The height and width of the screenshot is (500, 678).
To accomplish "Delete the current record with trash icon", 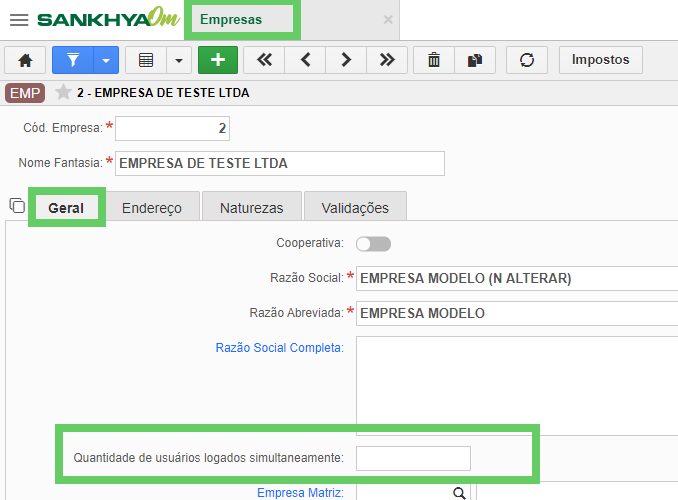I will [434, 60].
